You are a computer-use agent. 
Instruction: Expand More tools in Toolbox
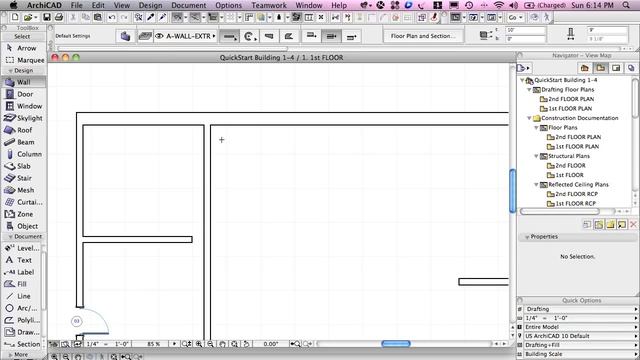pos(21,355)
